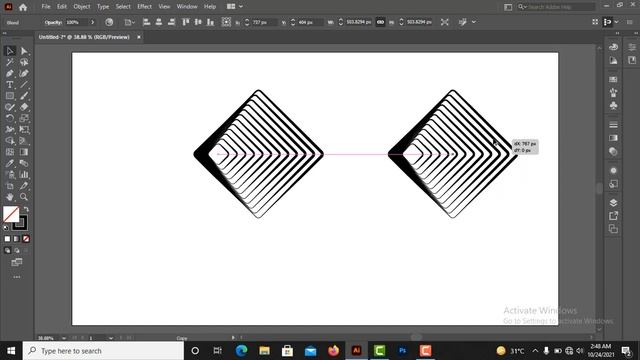Open the Stroke panel icon

(x=613, y=124)
